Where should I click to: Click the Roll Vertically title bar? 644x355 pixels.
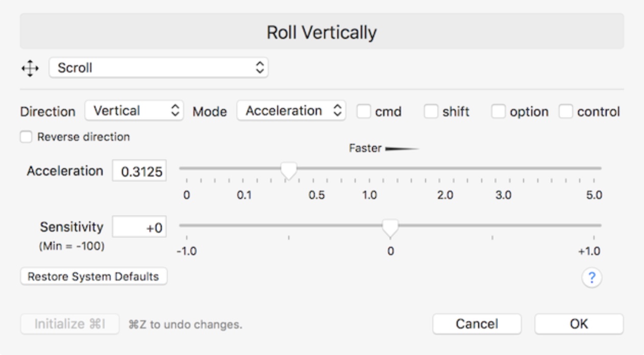click(321, 32)
